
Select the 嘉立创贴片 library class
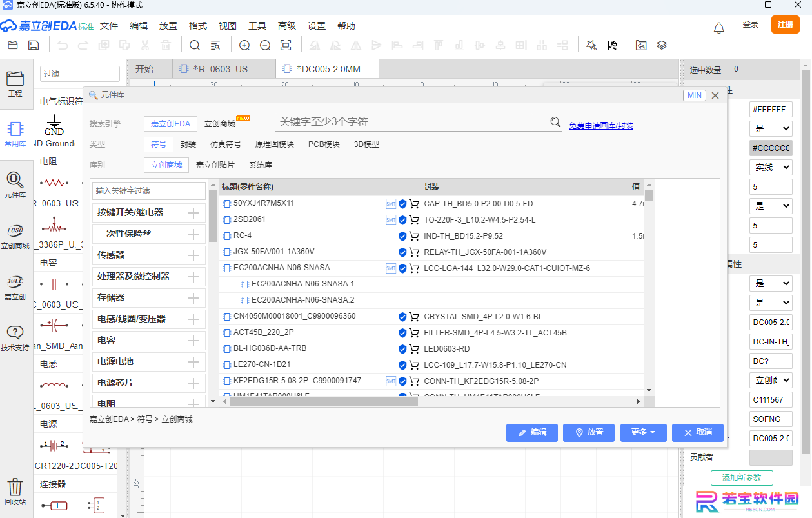click(215, 165)
